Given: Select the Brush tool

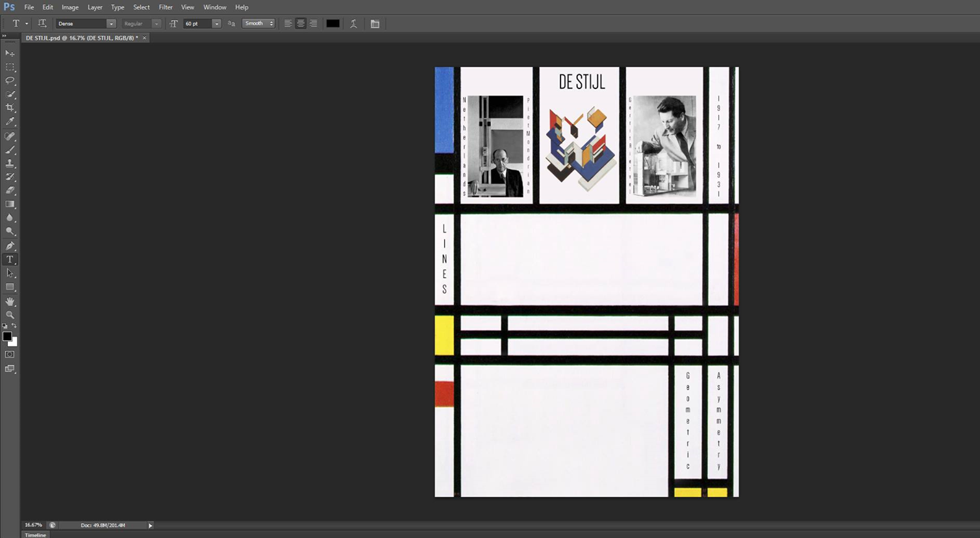Looking at the screenshot, I should 10,150.
